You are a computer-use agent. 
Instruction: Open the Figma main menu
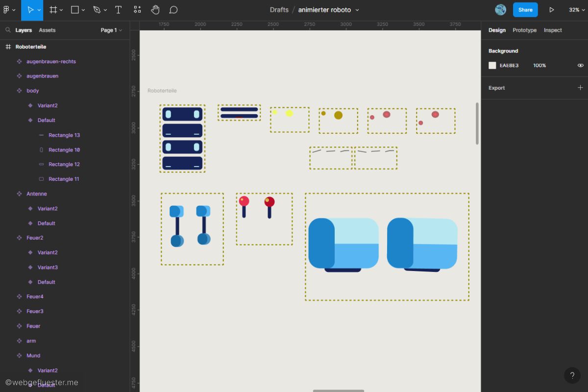click(8, 10)
